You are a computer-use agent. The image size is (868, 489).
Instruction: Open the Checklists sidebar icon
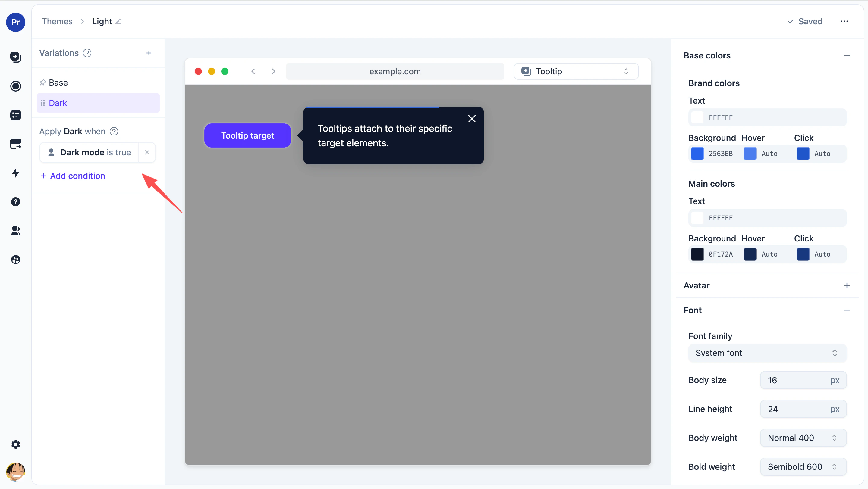coord(15,115)
